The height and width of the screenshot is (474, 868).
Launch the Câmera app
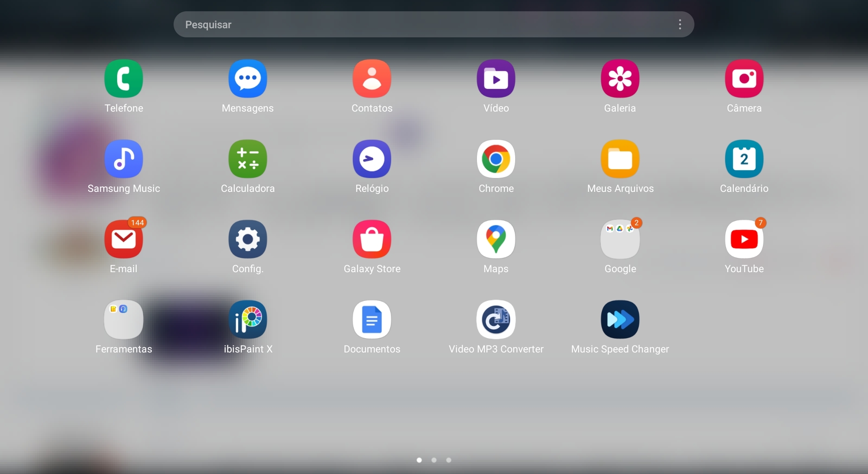pos(744,79)
